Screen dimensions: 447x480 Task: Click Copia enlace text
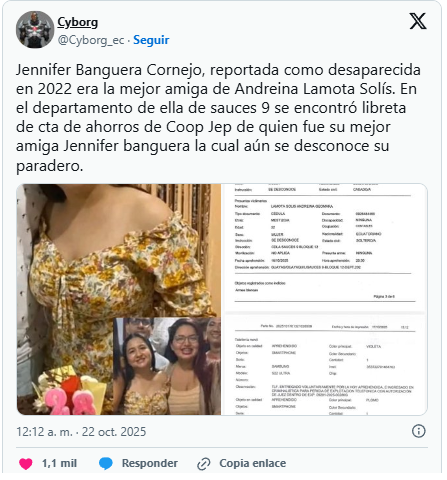(253, 463)
